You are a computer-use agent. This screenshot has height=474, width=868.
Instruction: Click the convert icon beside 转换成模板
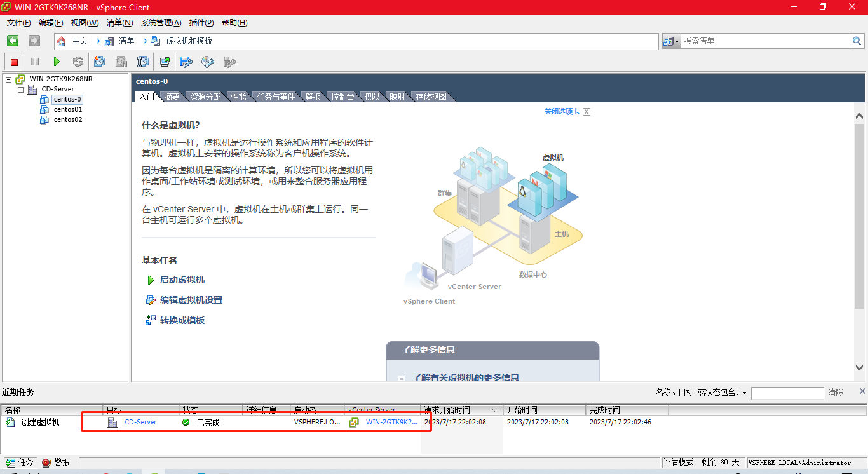click(151, 321)
